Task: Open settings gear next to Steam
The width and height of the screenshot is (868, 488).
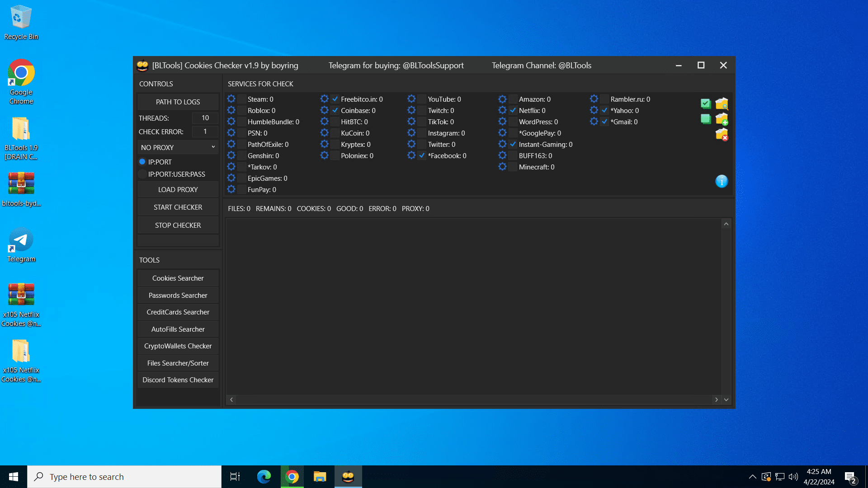Action: click(x=231, y=99)
